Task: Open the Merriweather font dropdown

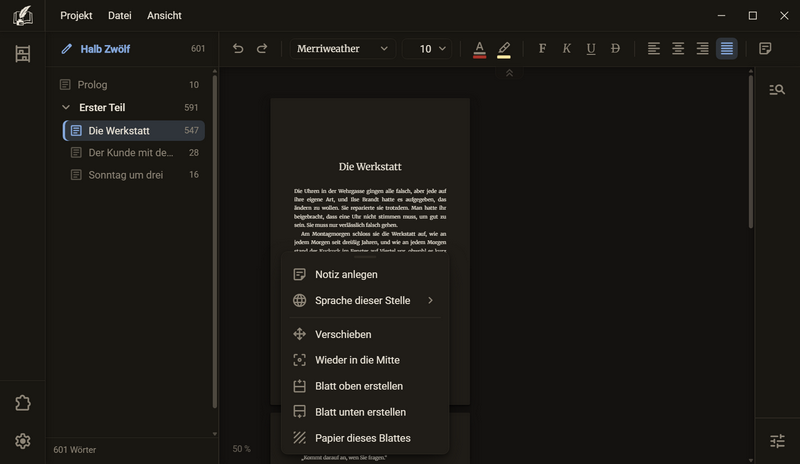Action: (x=342, y=48)
